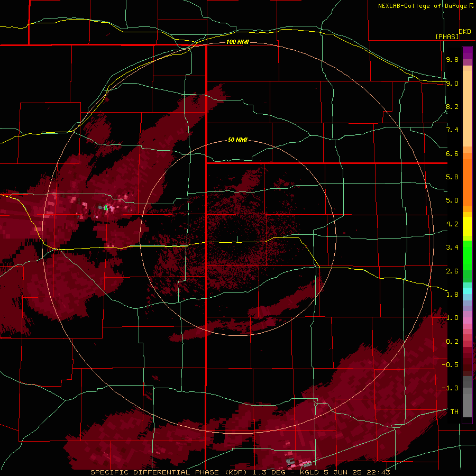This screenshot has width=476, height=476.
Task: Select the 2.6 scale value
Action: point(452,271)
